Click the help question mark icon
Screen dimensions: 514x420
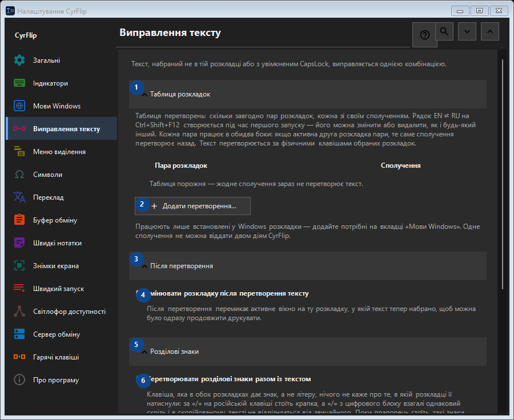point(425,35)
